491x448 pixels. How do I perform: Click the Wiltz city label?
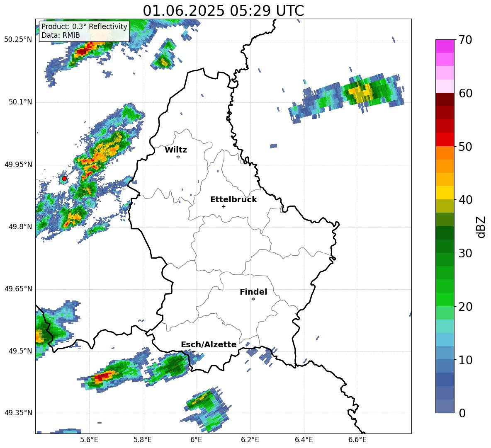point(176,150)
